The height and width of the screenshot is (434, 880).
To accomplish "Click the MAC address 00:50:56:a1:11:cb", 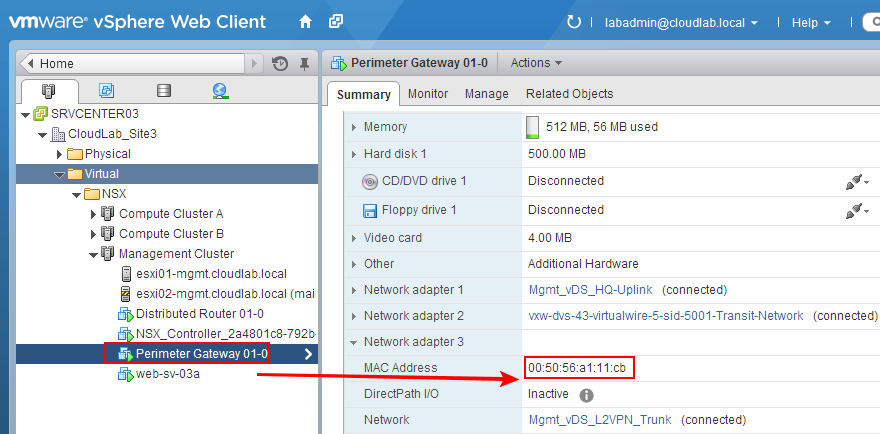I will tap(577, 368).
